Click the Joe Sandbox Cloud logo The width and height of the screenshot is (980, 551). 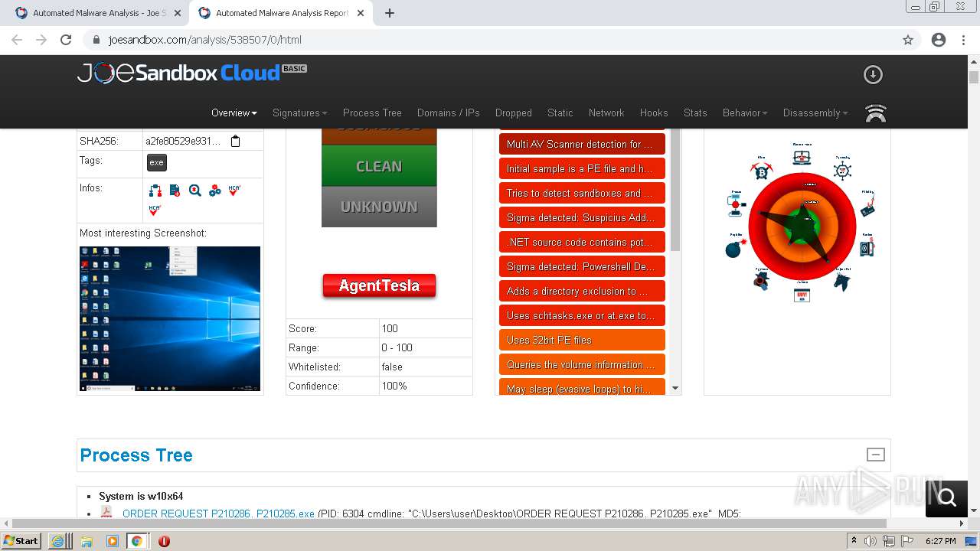point(191,73)
